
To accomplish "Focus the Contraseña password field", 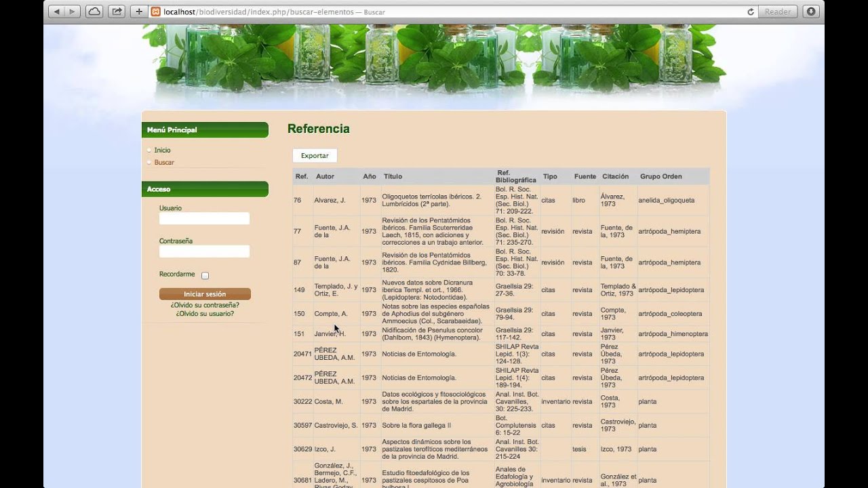I will (x=204, y=251).
